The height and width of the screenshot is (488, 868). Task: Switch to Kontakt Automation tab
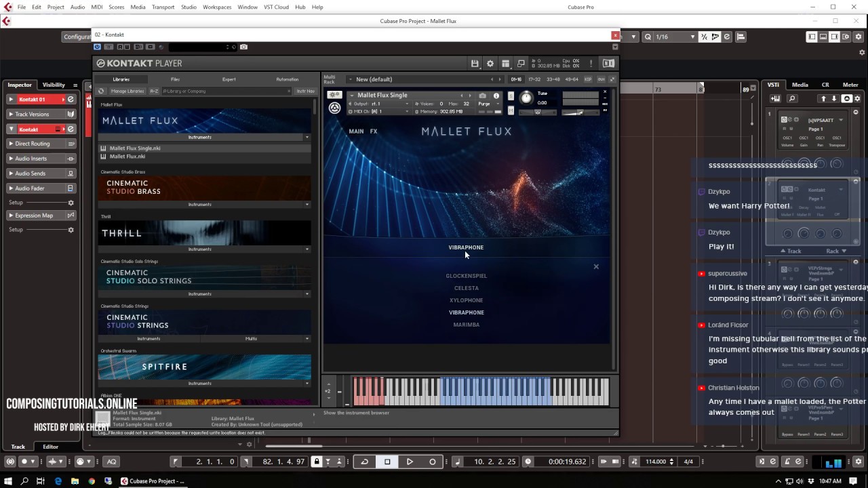[x=287, y=79]
